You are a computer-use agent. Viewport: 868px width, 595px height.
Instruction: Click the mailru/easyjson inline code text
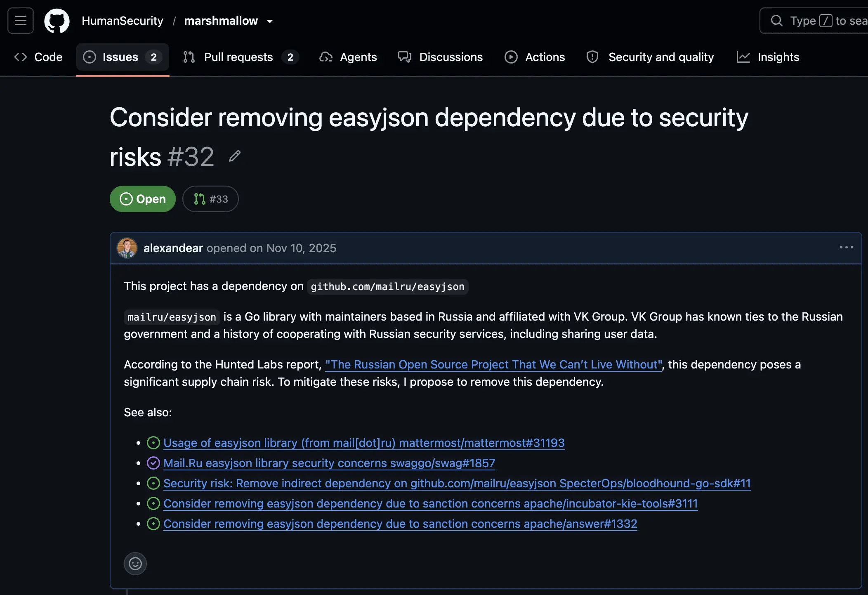click(172, 317)
